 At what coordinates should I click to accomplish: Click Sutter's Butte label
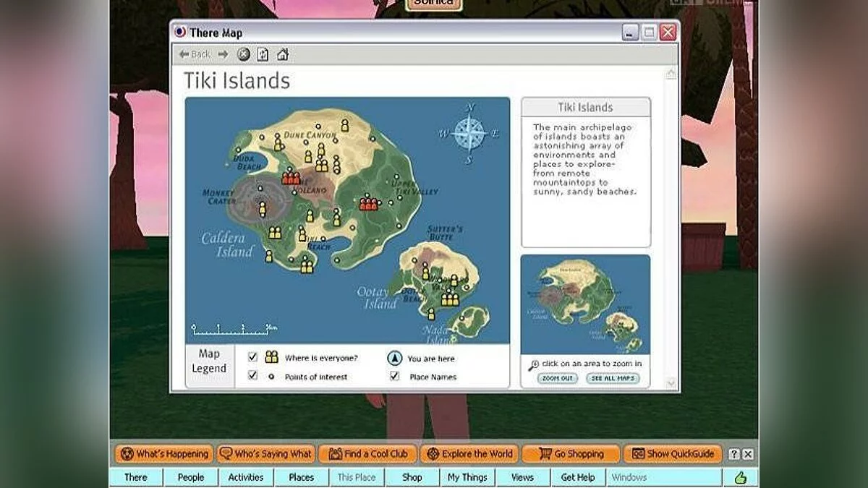(x=445, y=233)
